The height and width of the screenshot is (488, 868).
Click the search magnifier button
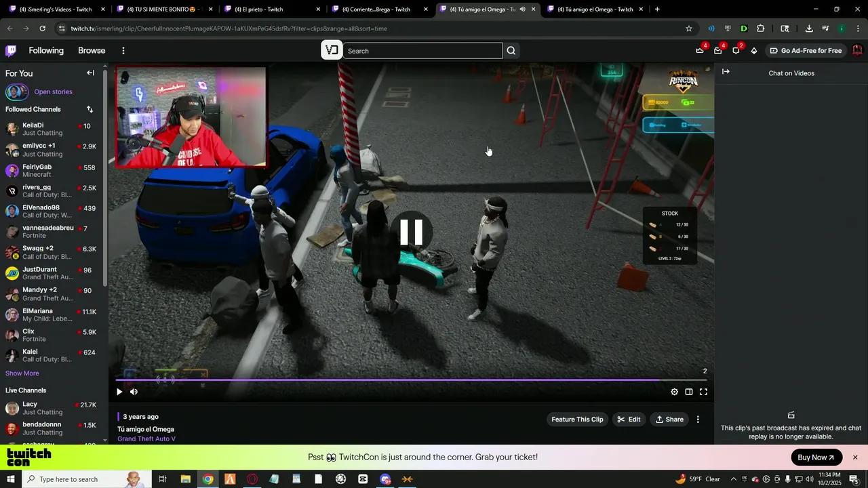click(x=511, y=51)
